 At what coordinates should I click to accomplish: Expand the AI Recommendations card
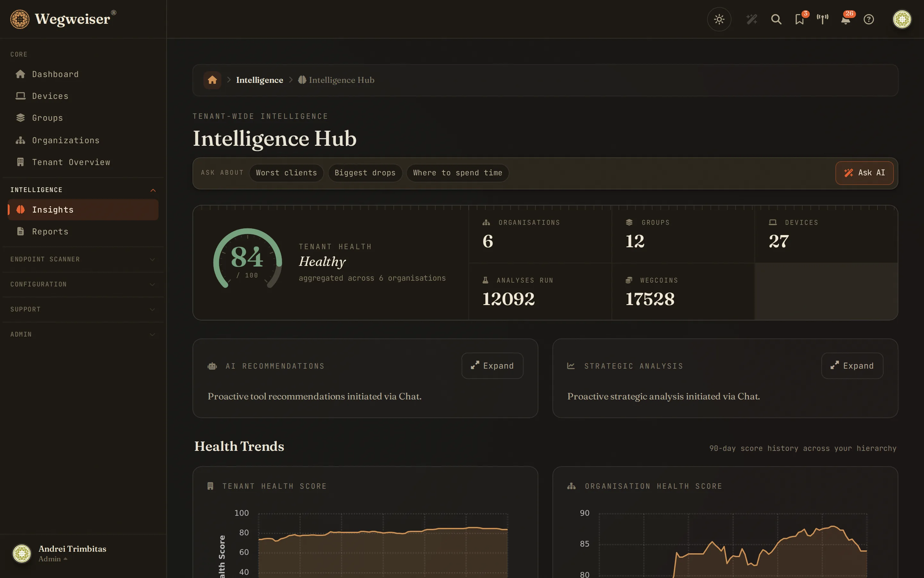pyautogui.click(x=492, y=366)
